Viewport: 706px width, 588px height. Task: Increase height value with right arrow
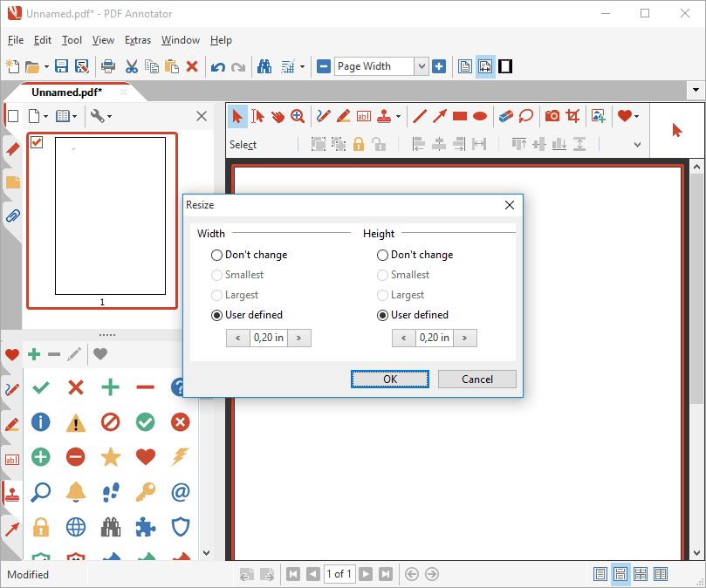464,338
